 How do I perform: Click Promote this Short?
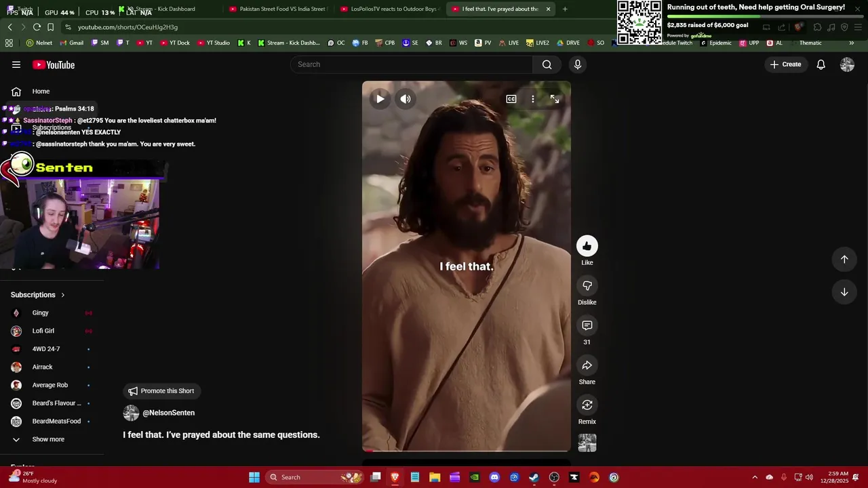click(x=161, y=391)
